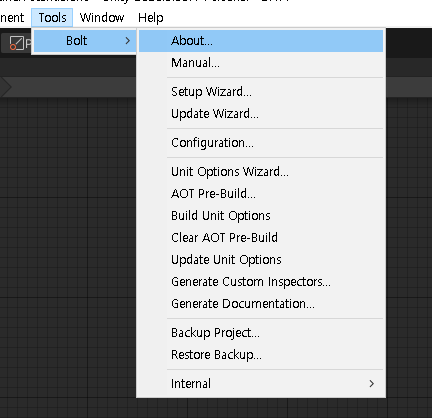Open the Bolt Manual... entry
This screenshot has height=418, width=432.
click(261, 63)
